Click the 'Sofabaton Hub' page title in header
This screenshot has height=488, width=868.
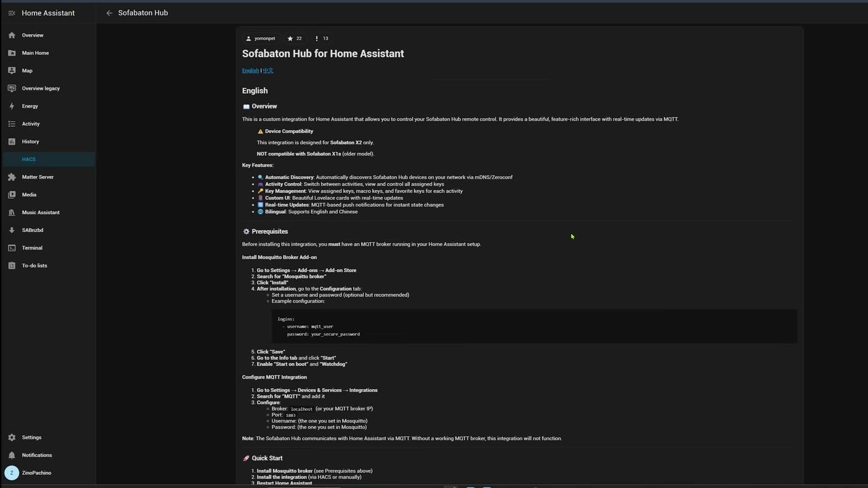143,13
